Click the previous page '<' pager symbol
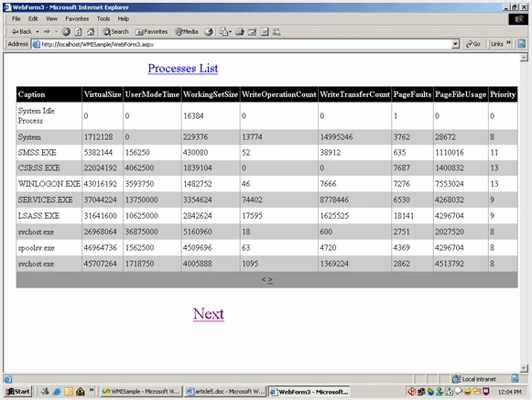Screen dimensions: 532x400 click(x=264, y=279)
